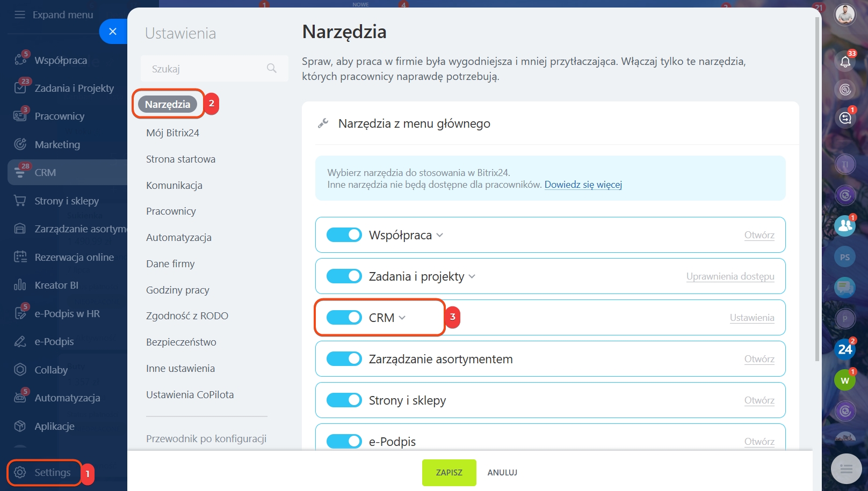Toggle Strony i sklepy switch
This screenshot has width=868, height=491.
344,400
